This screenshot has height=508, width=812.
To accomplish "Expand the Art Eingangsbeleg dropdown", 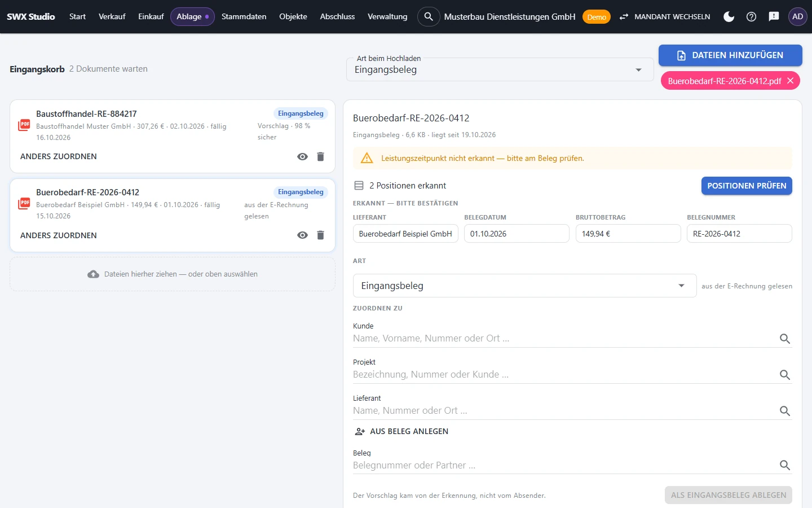I will (x=524, y=286).
